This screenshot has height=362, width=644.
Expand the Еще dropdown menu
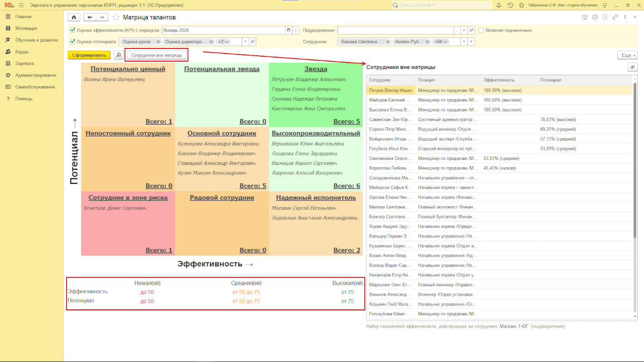coord(627,55)
